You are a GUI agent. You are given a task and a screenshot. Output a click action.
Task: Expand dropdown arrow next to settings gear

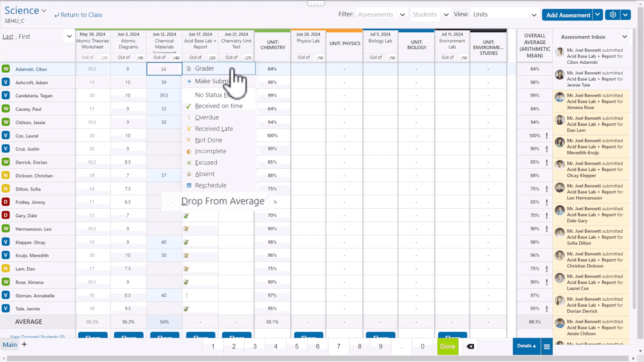pyautogui.click(x=625, y=15)
